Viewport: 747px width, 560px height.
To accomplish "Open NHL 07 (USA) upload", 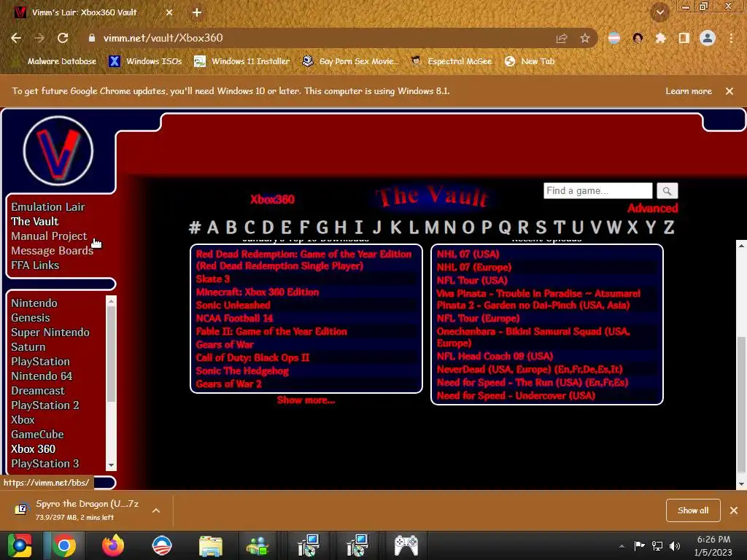I will pos(468,254).
